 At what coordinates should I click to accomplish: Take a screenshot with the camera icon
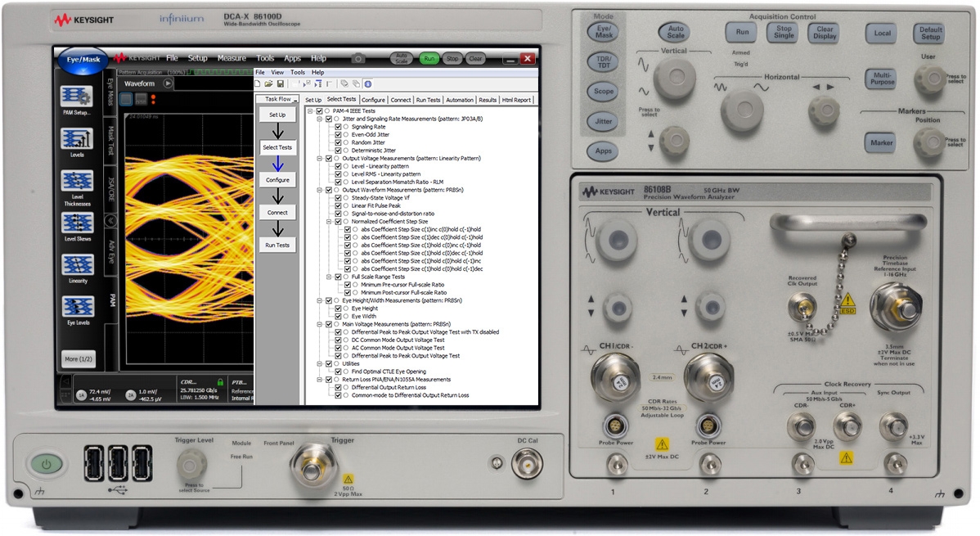pos(357,59)
